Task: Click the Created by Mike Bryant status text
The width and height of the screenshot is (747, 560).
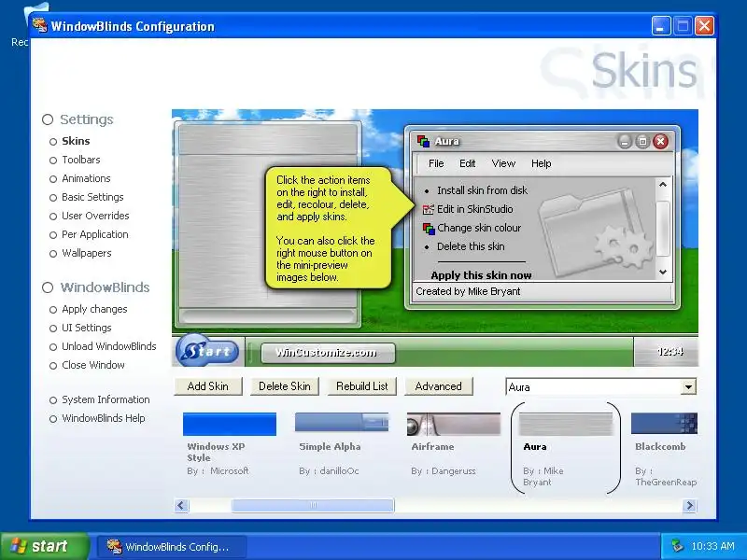Action: click(x=468, y=291)
